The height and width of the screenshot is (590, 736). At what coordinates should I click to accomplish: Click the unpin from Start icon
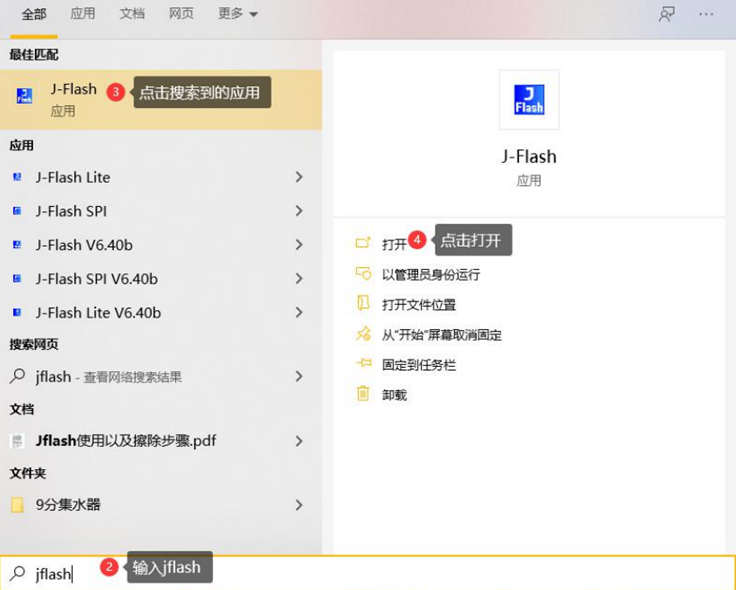(x=363, y=334)
